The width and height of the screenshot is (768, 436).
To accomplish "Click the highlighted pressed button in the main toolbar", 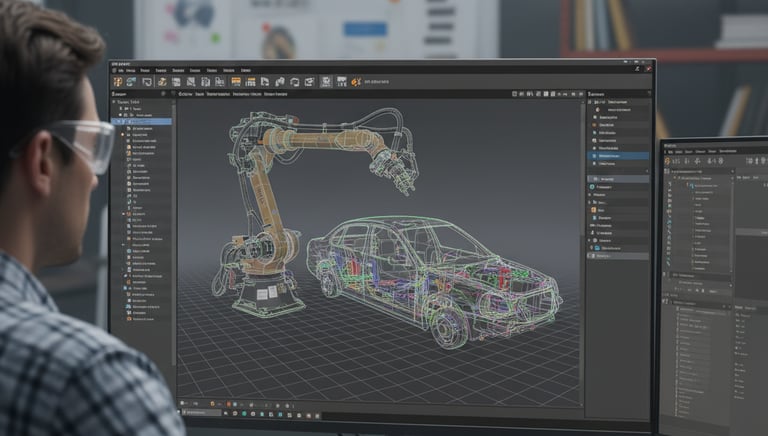I will click(326, 81).
